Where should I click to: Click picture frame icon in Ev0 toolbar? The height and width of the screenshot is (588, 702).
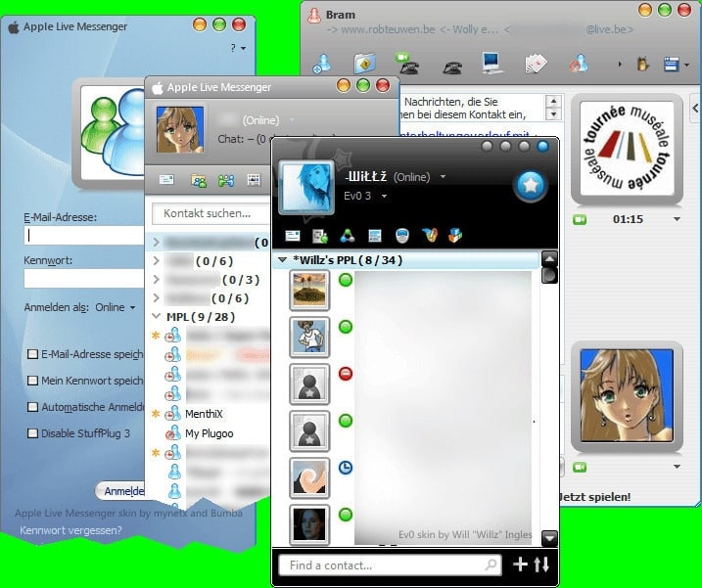tap(375, 236)
